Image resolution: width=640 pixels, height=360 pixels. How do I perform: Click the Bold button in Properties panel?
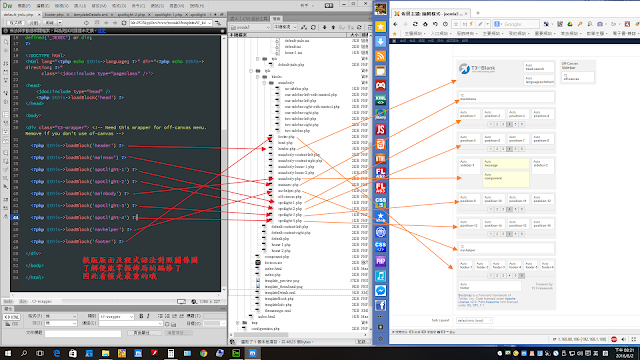(x=141, y=316)
